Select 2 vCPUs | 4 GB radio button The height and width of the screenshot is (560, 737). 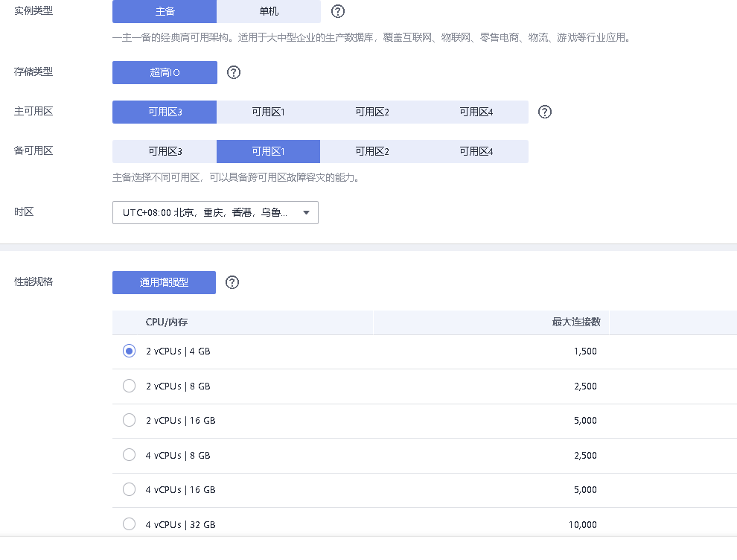(130, 351)
